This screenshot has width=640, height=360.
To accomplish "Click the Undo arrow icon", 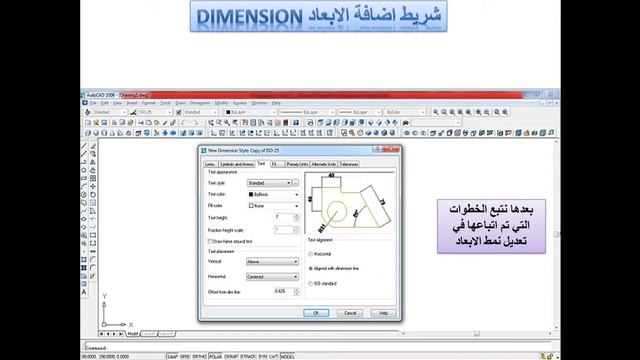I will click(x=183, y=122).
